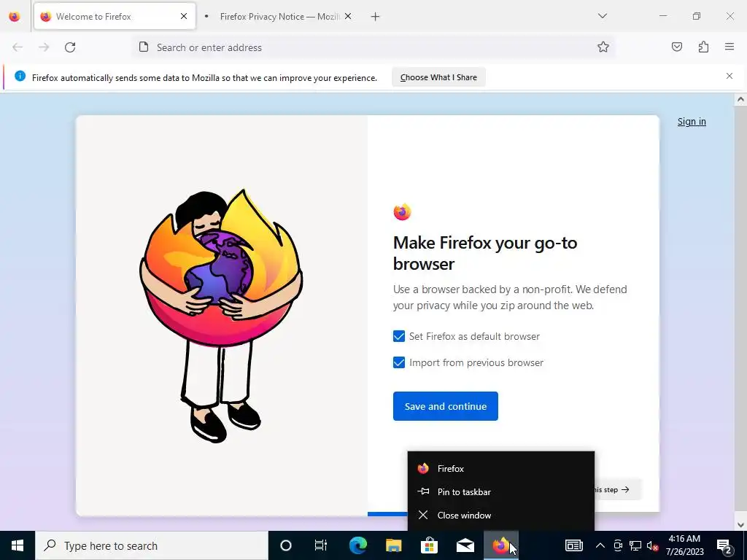Viewport: 747px width, 560px height.
Task: Click the blue info icon in notification bar
Action: tap(20, 76)
